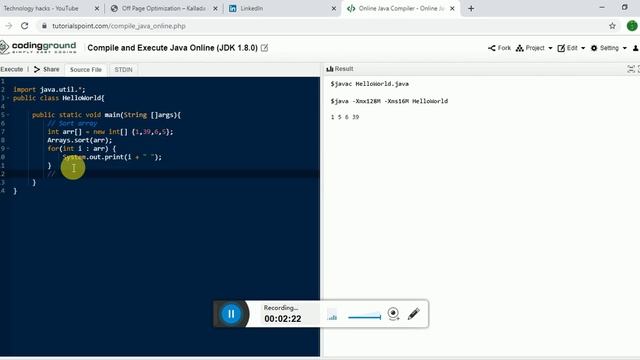
Task: Open the Setting dropdown menu
Action: (x=609, y=48)
